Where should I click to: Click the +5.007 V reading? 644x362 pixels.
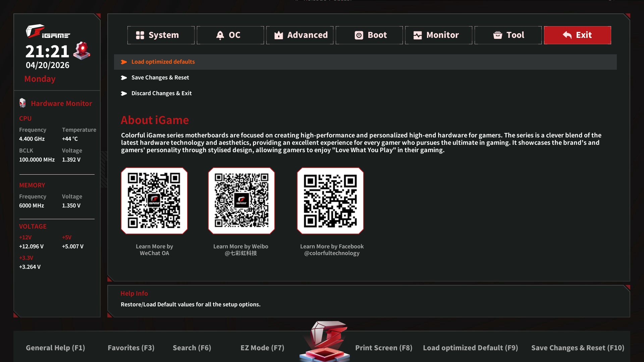[x=73, y=246]
